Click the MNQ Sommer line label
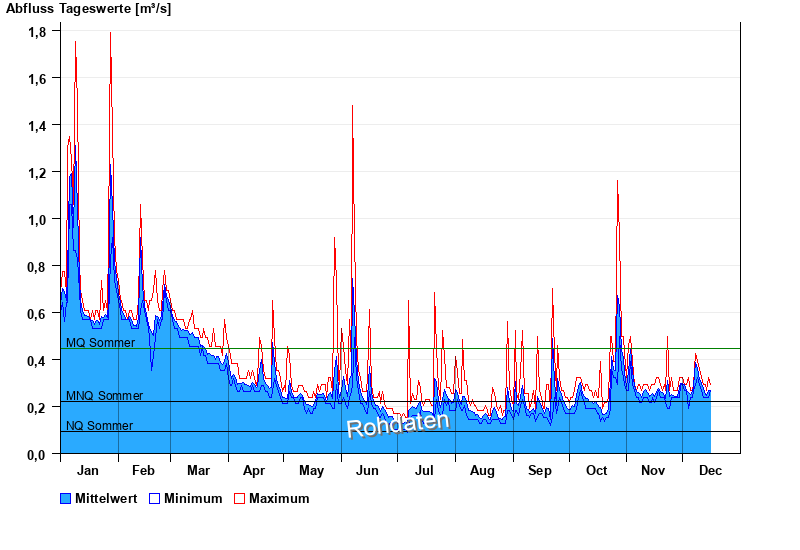The width and height of the screenshot is (800, 550). pyautogui.click(x=104, y=396)
